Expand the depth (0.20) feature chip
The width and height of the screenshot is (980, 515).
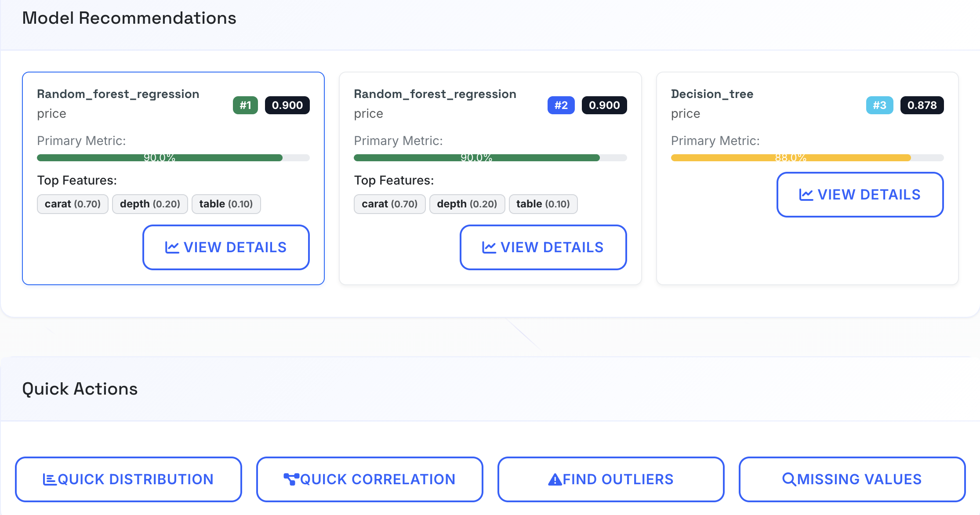coord(150,204)
